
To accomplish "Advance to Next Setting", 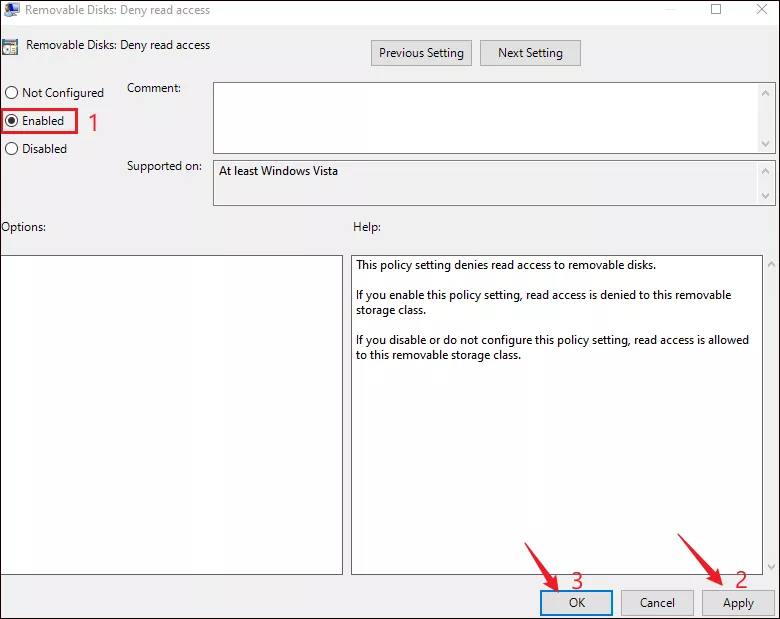I will [x=530, y=53].
